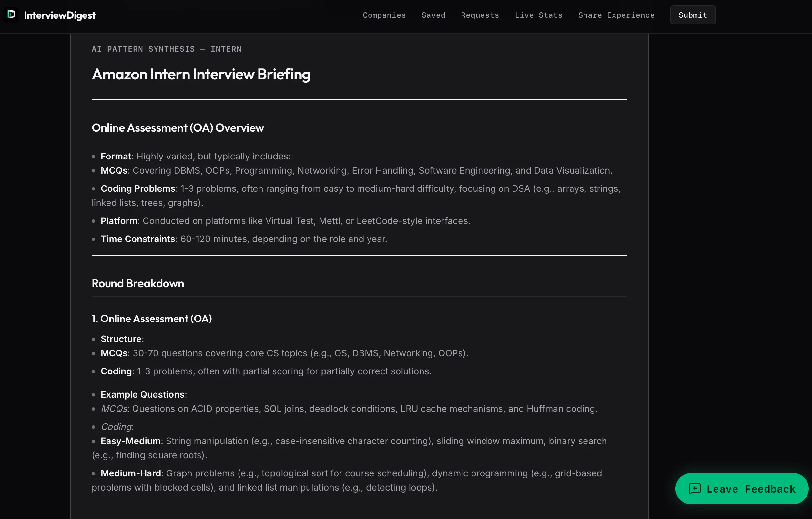Select the Amazon Intern Interview Briefing title
Viewport: 812px width, 519px height.
pos(201,74)
